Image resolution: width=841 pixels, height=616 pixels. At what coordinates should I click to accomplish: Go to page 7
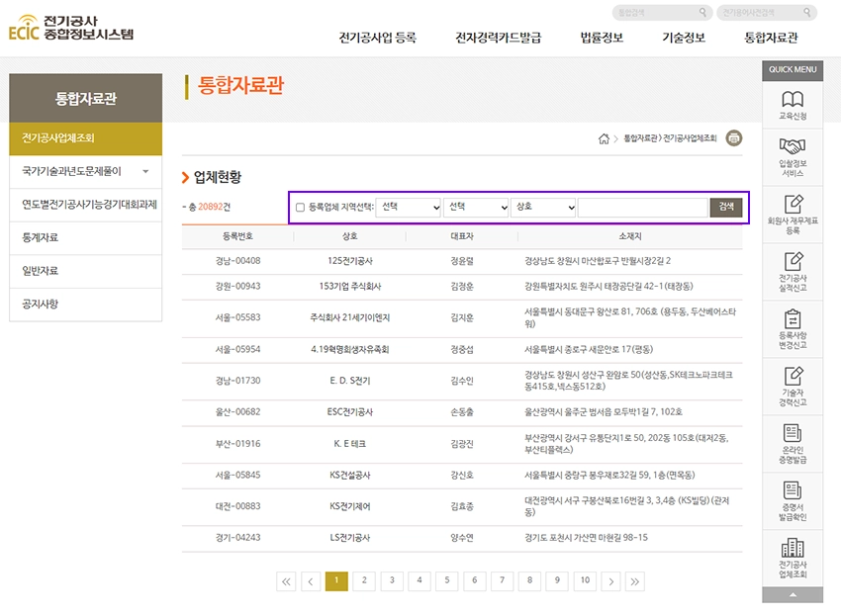coord(502,581)
